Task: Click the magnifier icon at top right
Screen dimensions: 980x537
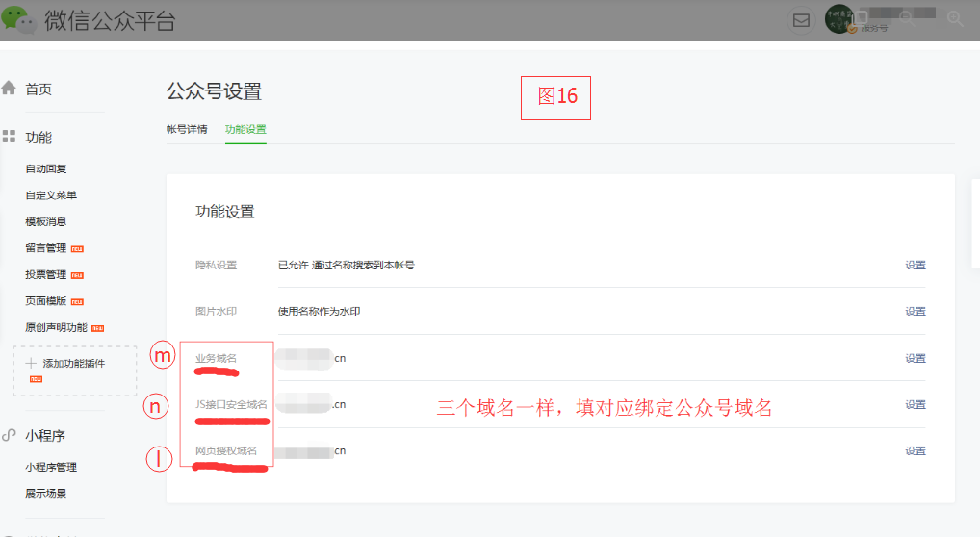Action: (x=955, y=18)
